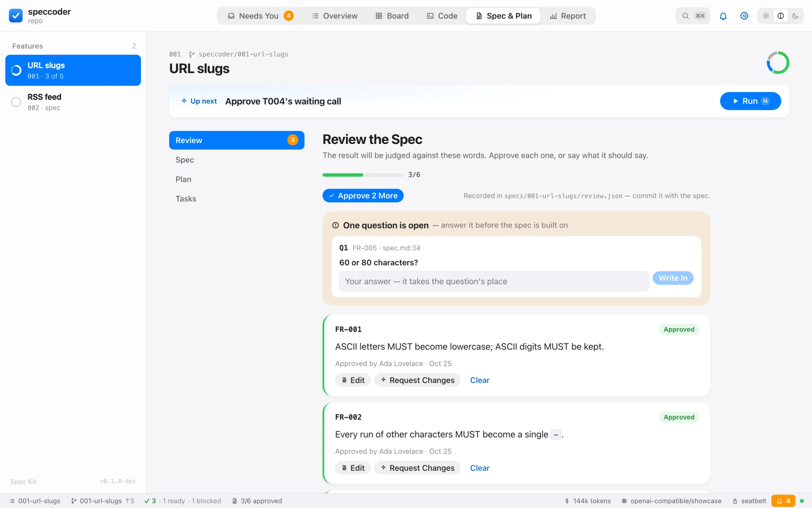The image size is (812, 508).
Task: Clear approval on FR-001
Action: (479, 380)
